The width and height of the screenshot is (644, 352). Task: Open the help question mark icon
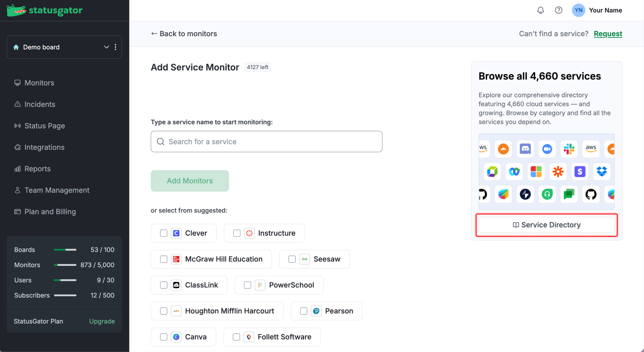[558, 10]
